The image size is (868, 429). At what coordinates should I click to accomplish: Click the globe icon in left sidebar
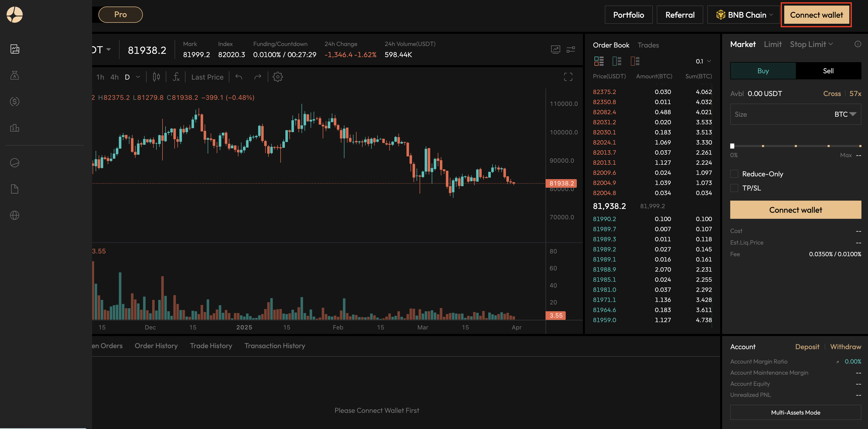point(14,215)
